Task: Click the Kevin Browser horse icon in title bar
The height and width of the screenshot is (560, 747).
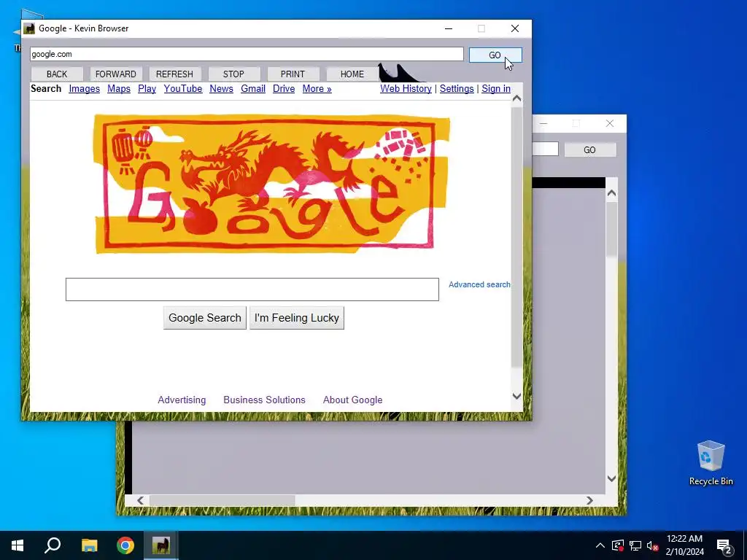Action: [x=29, y=28]
